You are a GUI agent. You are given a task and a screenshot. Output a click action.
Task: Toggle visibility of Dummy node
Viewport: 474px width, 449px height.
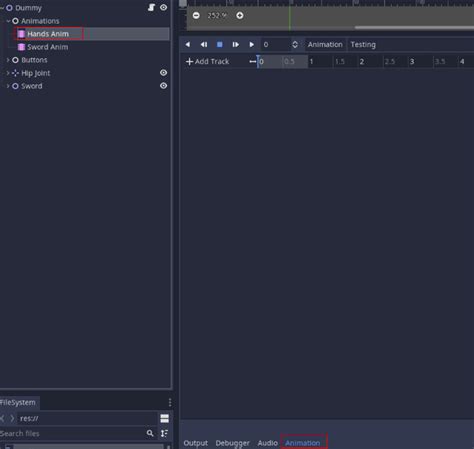(163, 7)
